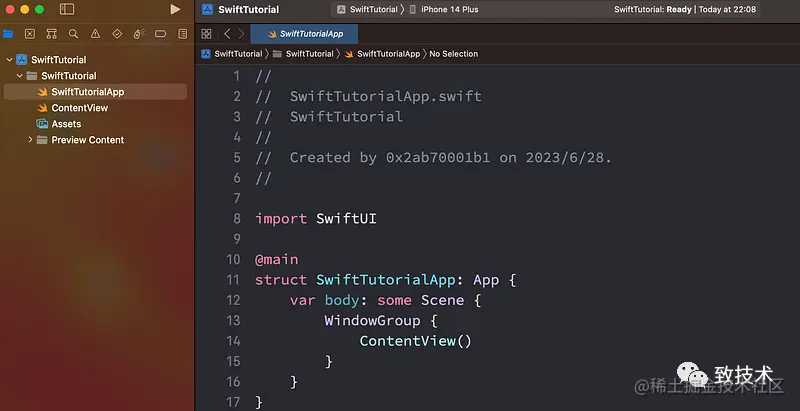Image resolution: width=800 pixels, height=411 pixels.
Task: Collapse the SwiftTutorial folder group
Action: 19,76
